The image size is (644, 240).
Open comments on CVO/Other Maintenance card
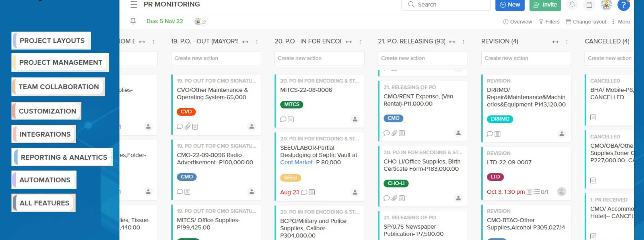[180, 127]
